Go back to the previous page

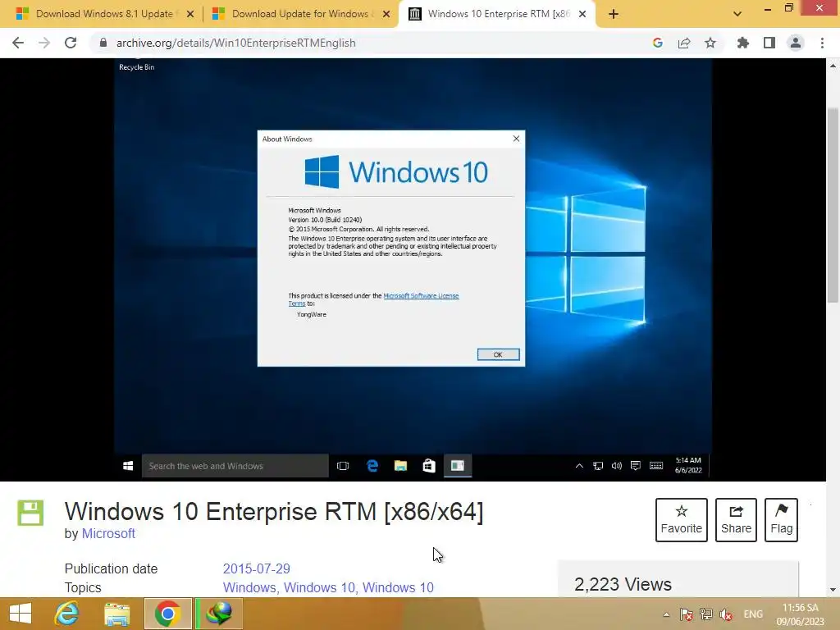[18, 43]
